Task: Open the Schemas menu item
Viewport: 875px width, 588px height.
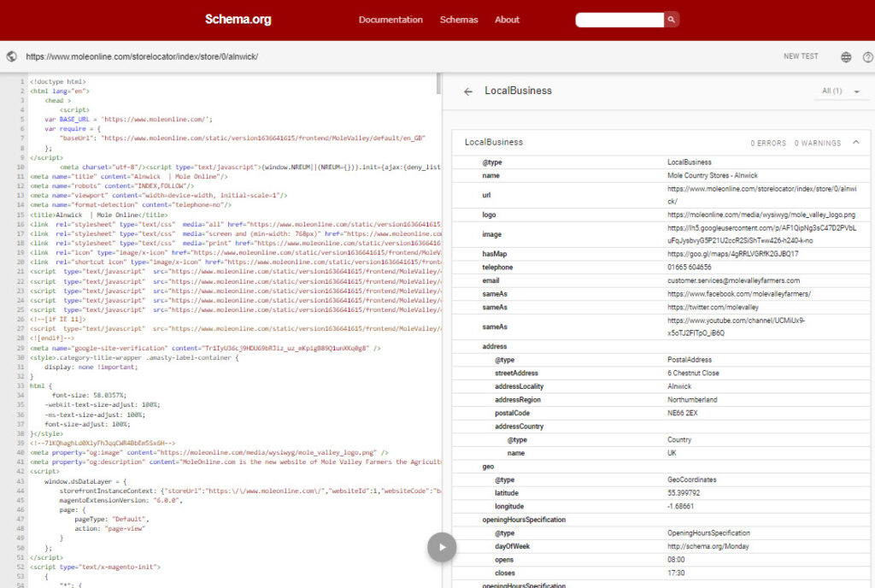Action: (459, 20)
